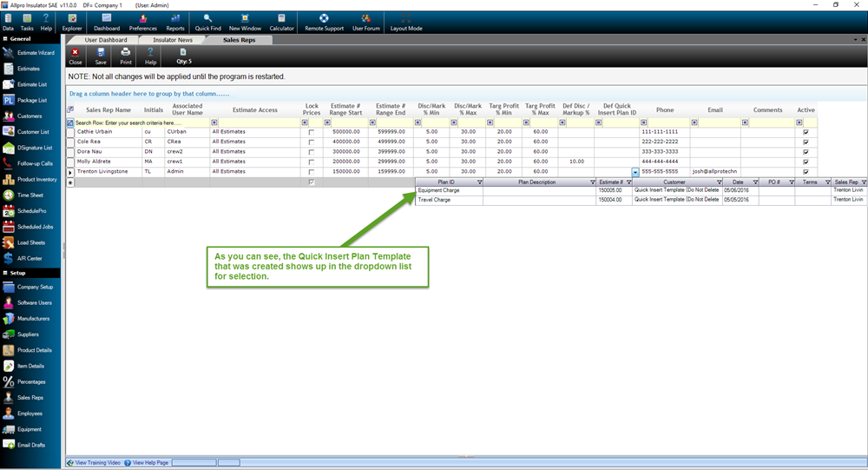868x470 pixels.
Task: Open the PO # column filter
Action: point(792,182)
